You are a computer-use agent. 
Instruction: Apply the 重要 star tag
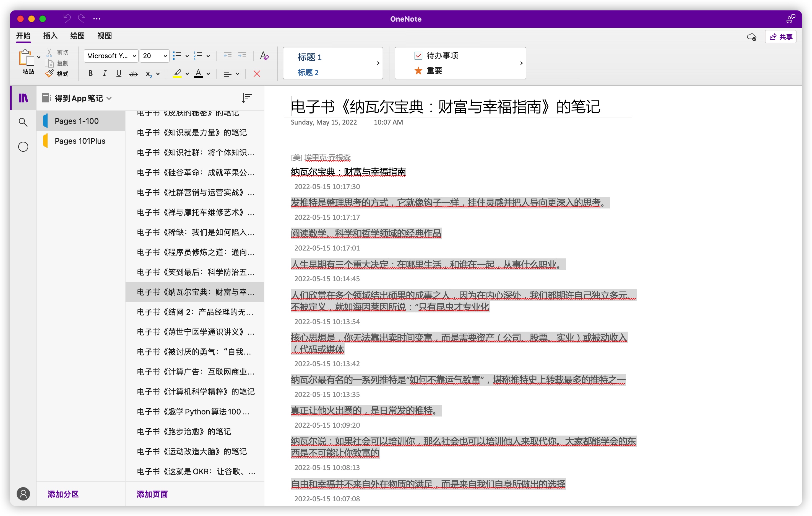click(428, 71)
